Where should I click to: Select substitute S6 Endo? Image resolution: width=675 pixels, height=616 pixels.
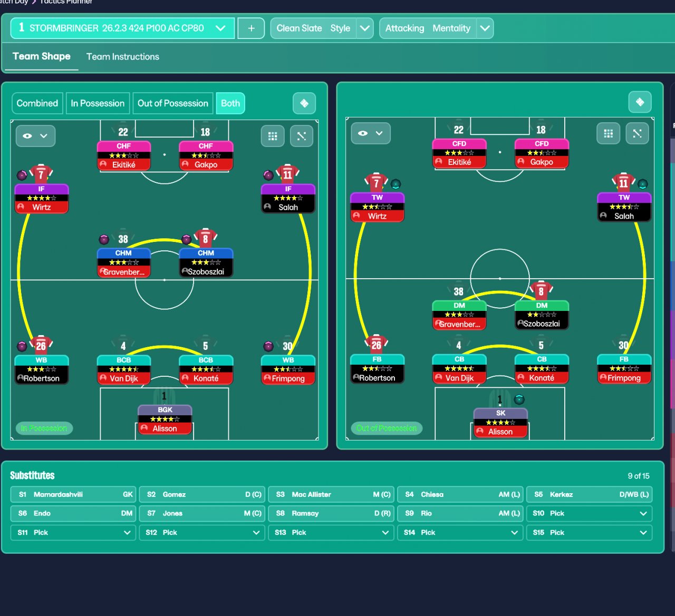tap(73, 513)
